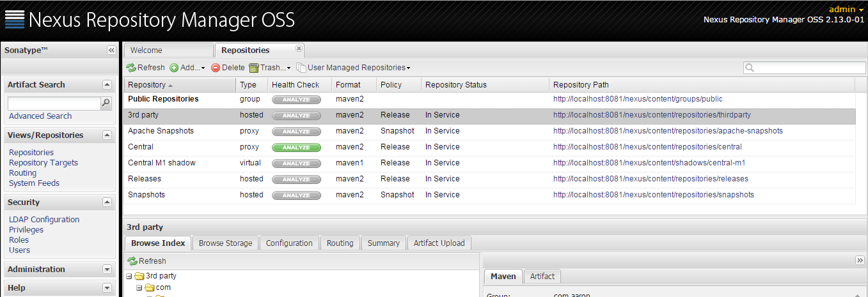Click the Nexus logo icon in the header
Viewport: 868px width, 297px height.
(15, 20)
